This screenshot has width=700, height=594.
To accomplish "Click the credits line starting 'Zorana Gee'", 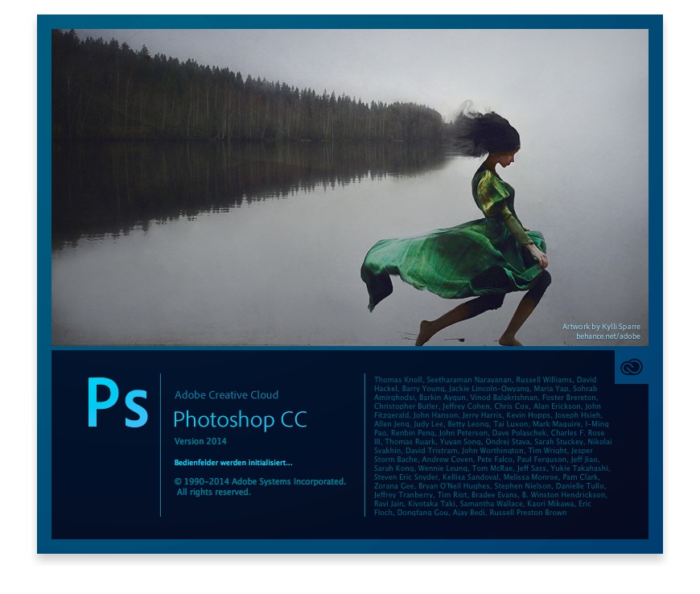I will [490, 486].
